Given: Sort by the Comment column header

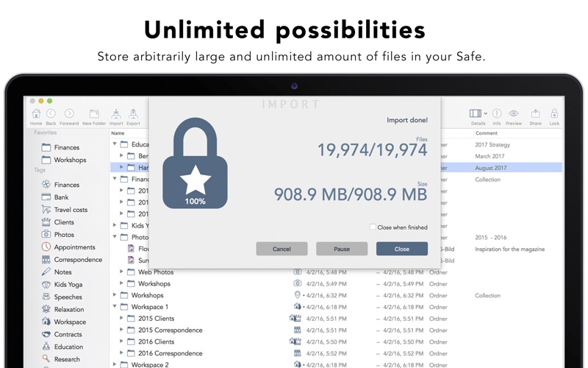Looking at the screenshot, I should (x=487, y=133).
